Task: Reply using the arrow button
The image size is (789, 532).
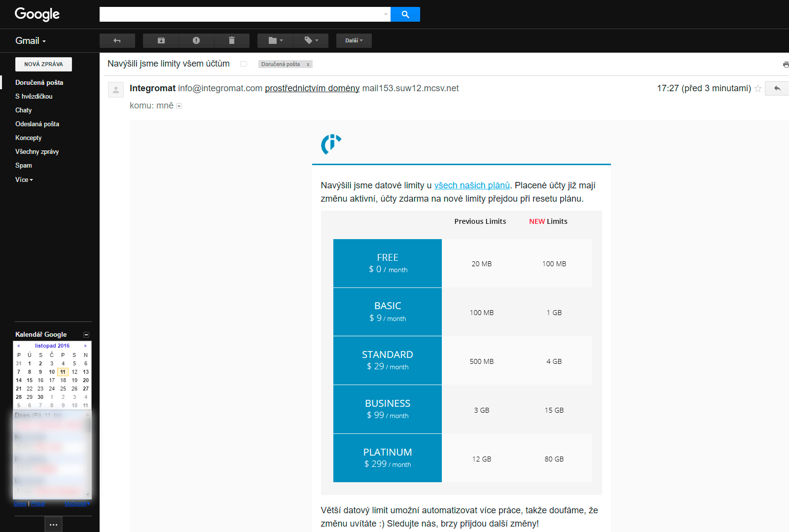Action: coord(777,88)
